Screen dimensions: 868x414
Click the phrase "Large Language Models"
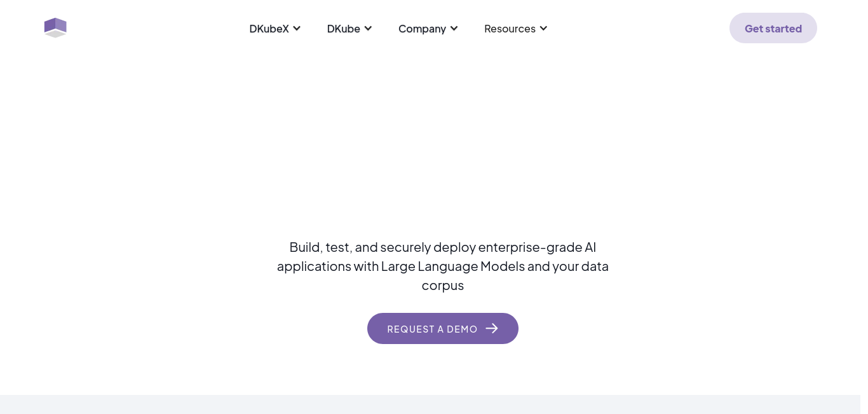pyautogui.click(x=452, y=266)
